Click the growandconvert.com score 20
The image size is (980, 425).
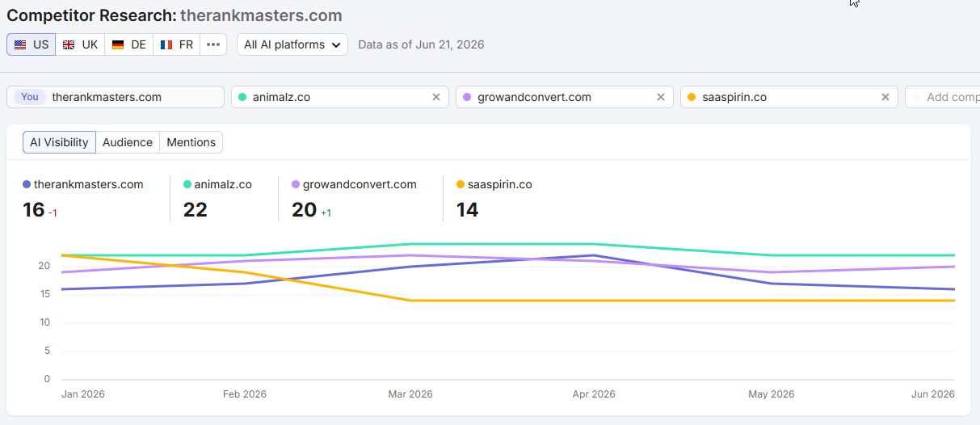(305, 210)
